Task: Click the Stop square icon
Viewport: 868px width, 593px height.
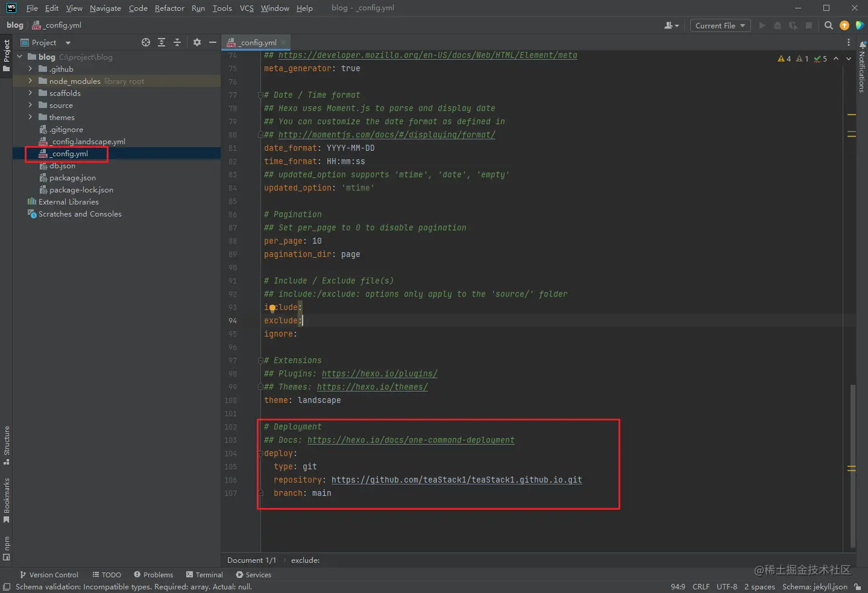Action: coord(809,25)
